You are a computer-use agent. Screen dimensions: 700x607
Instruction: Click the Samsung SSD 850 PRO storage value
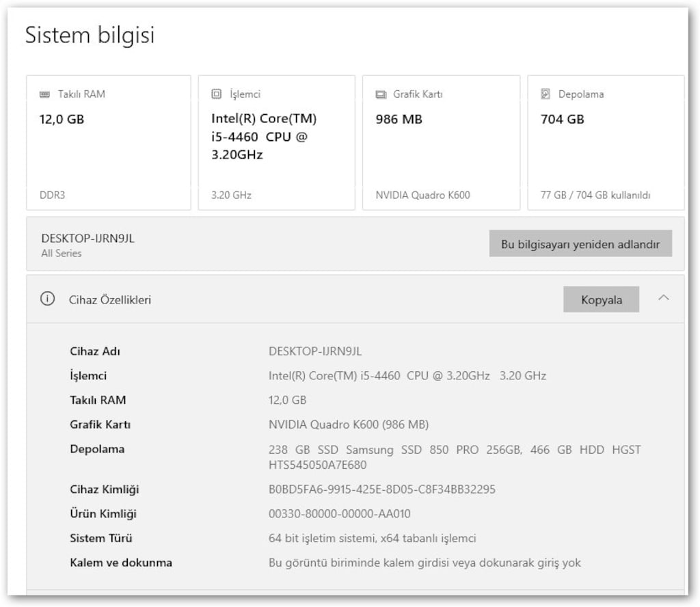[x=455, y=457]
